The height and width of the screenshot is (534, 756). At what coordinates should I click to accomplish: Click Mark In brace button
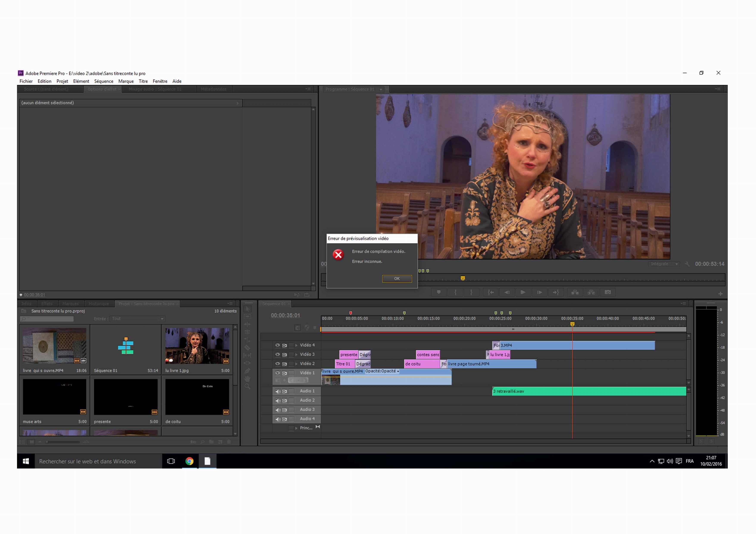[x=455, y=292]
